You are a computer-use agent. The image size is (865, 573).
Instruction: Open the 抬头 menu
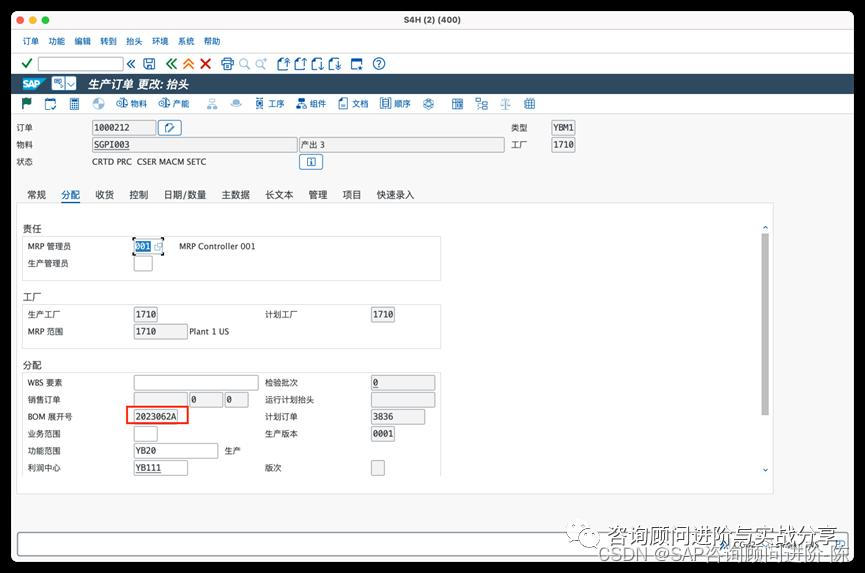tap(134, 41)
